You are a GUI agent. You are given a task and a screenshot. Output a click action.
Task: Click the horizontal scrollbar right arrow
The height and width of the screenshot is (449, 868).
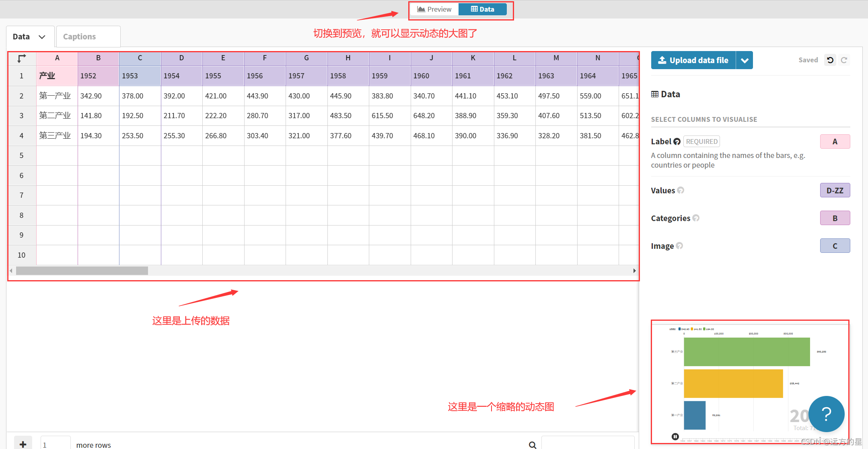634,271
